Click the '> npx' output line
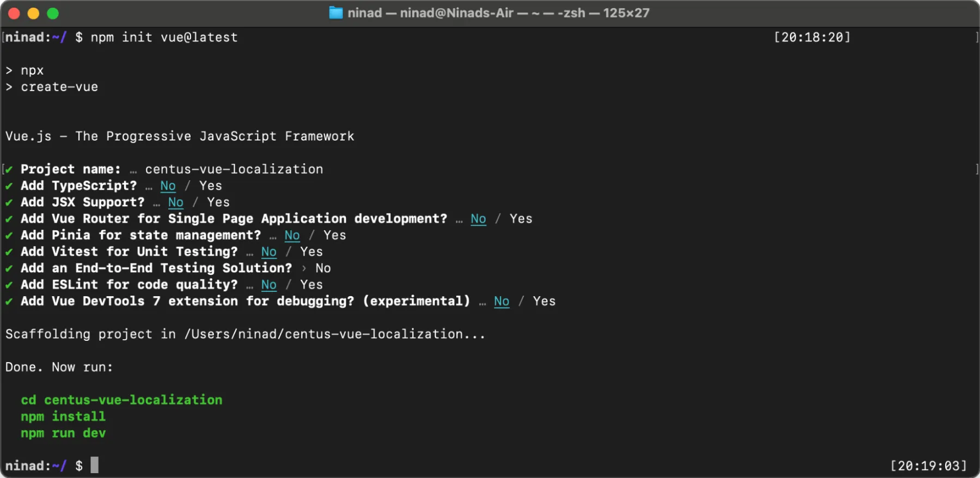 24,71
